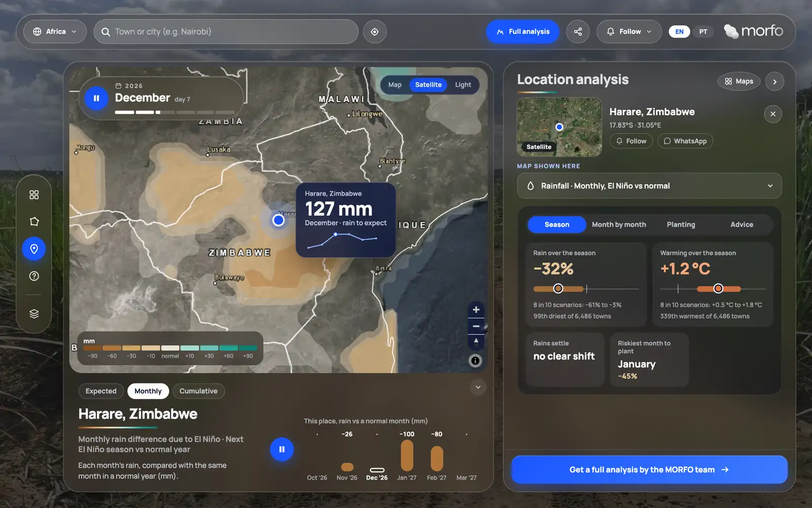This screenshot has height=508, width=812.
Task: Open the Maps button
Action: click(739, 81)
